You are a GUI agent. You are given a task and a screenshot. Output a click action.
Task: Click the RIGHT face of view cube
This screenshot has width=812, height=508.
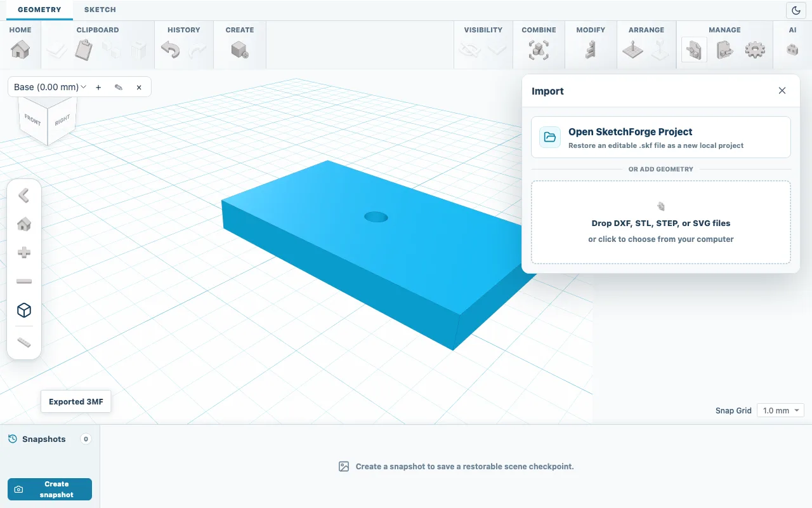coord(62,119)
